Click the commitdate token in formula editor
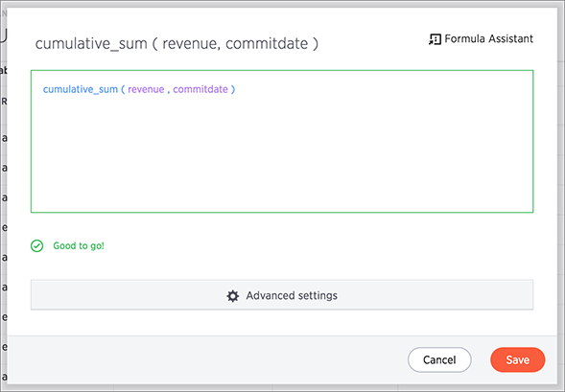This screenshot has width=565, height=392. click(200, 89)
